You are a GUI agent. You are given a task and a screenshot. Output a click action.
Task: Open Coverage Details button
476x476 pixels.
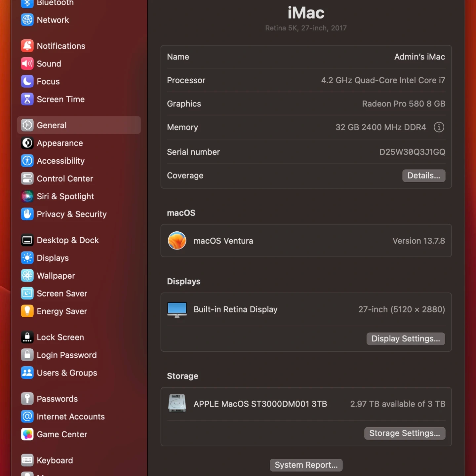point(423,176)
